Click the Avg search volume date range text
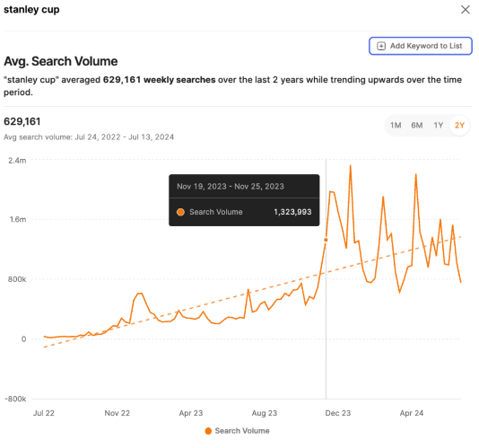The width and height of the screenshot is (479, 448). pyautogui.click(x=89, y=137)
